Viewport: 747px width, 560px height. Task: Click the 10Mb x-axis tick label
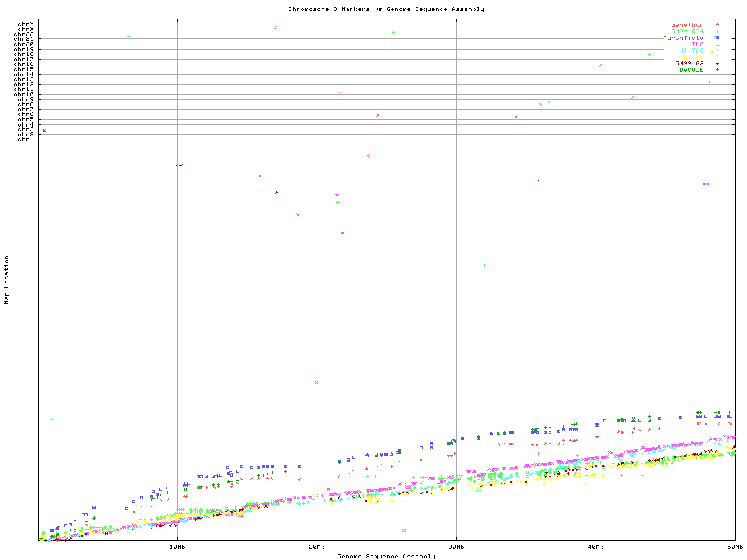pyautogui.click(x=177, y=547)
